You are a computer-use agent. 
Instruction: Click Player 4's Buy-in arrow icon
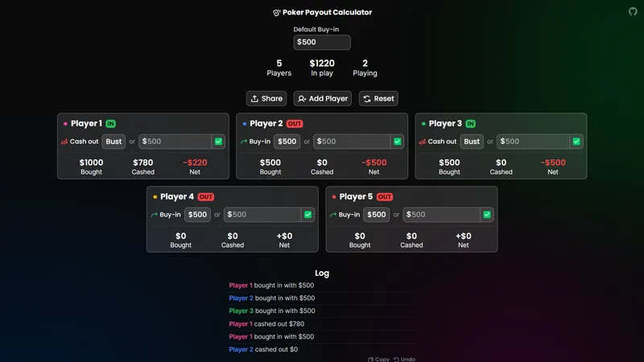pos(155,215)
